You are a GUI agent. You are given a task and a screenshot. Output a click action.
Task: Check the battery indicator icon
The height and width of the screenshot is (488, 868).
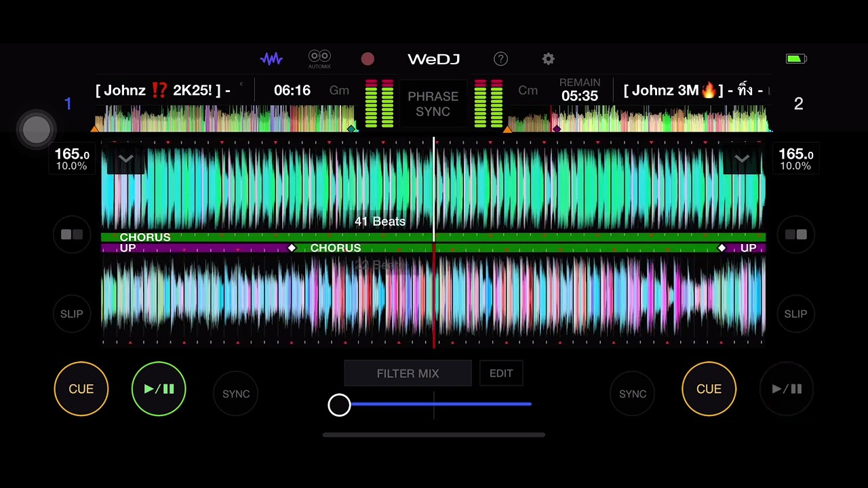tap(796, 59)
